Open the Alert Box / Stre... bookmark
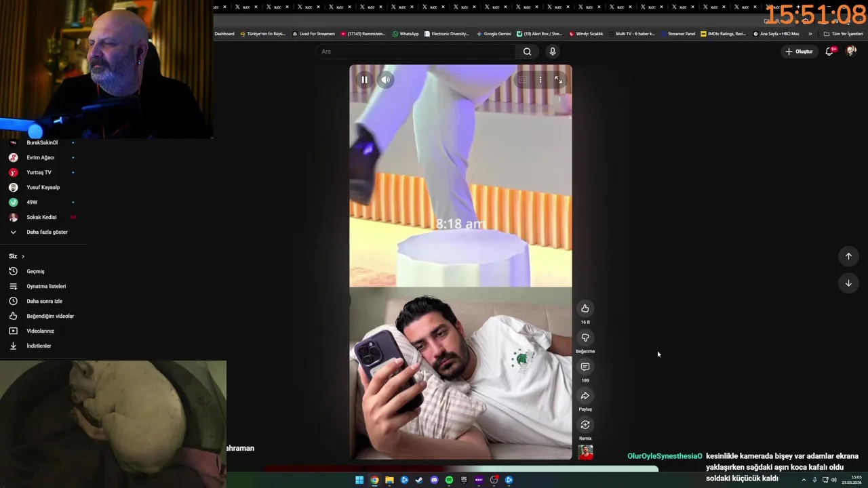 [539, 34]
